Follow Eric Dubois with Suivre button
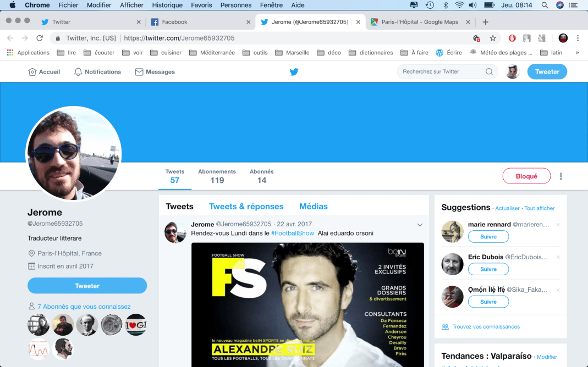This screenshot has width=588, height=367. click(x=488, y=269)
